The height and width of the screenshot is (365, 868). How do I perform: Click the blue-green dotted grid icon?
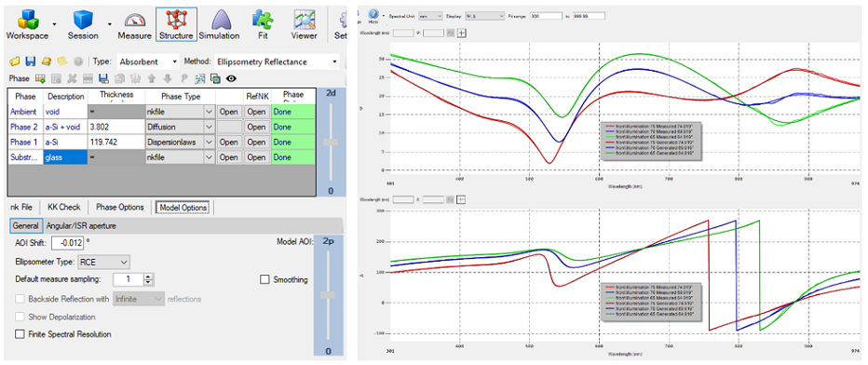(x=200, y=78)
